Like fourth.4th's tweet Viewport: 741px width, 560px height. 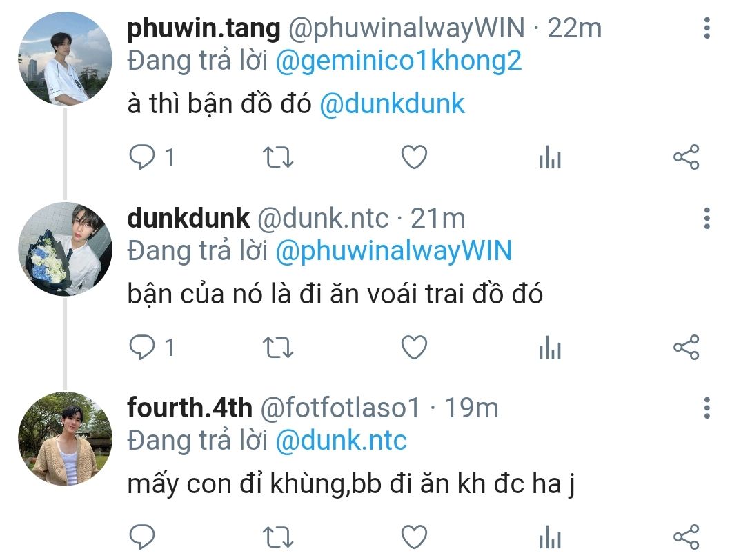(414, 537)
